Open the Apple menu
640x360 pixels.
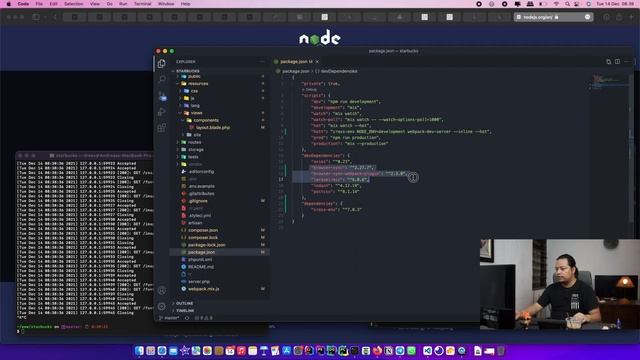point(9,4)
